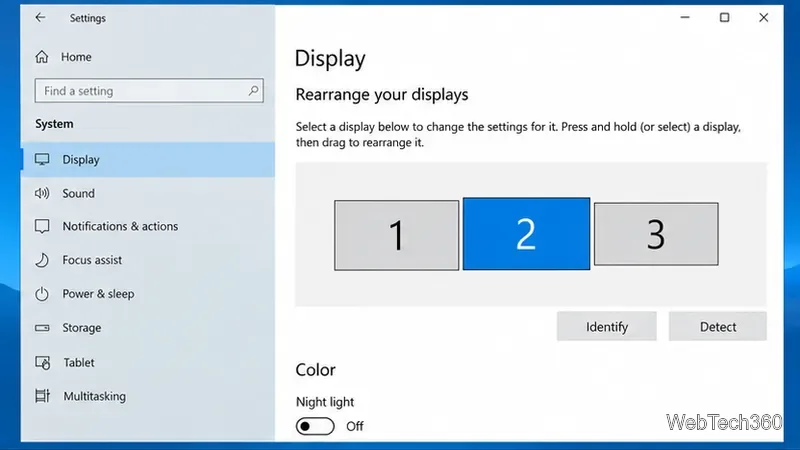
Task: Click the Night light label
Action: [x=325, y=402]
